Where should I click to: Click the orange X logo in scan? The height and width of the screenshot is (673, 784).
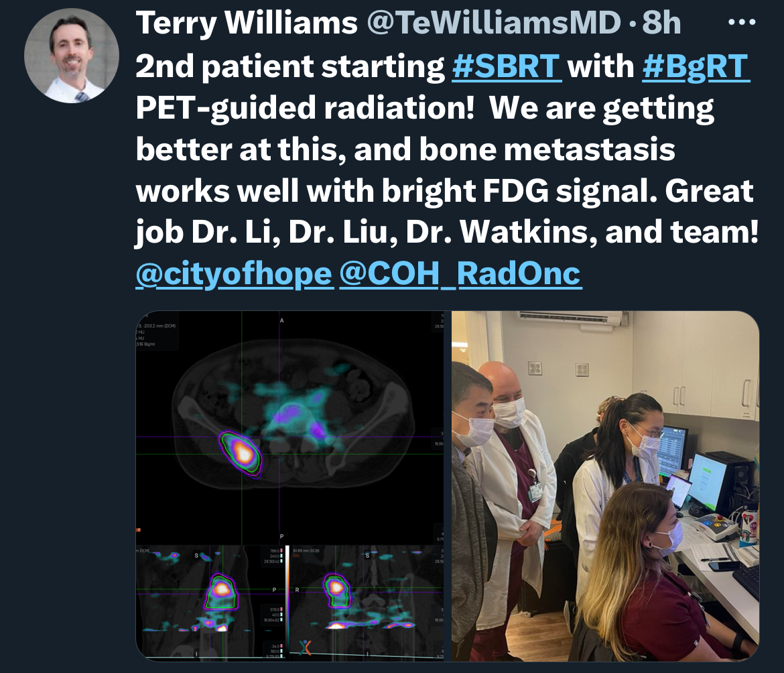click(x=306, y=648)
